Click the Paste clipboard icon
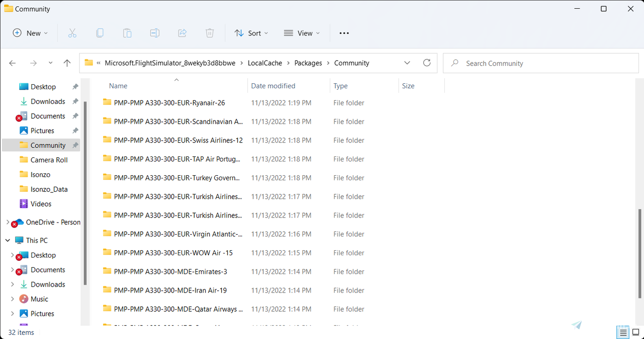 127,33
